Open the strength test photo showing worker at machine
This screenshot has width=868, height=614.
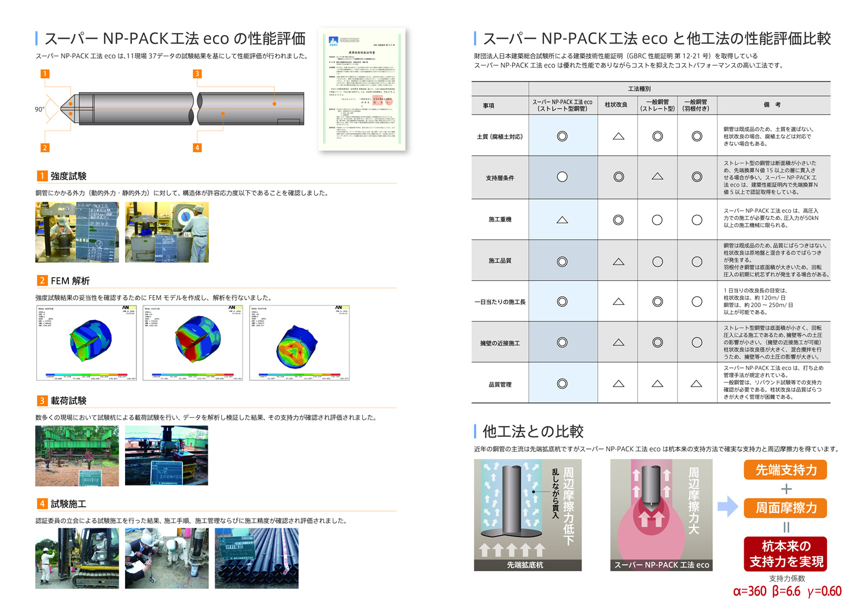click(x=167, y=232)
